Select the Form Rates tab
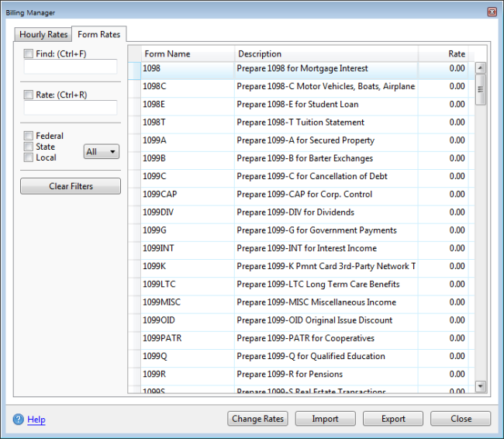The image size is (504, 439). point(98,35)
